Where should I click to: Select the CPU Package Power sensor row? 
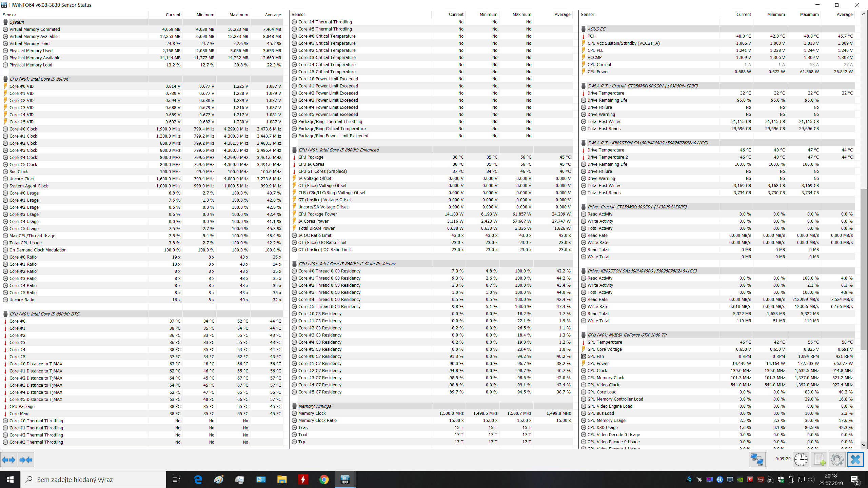point(318,214)
